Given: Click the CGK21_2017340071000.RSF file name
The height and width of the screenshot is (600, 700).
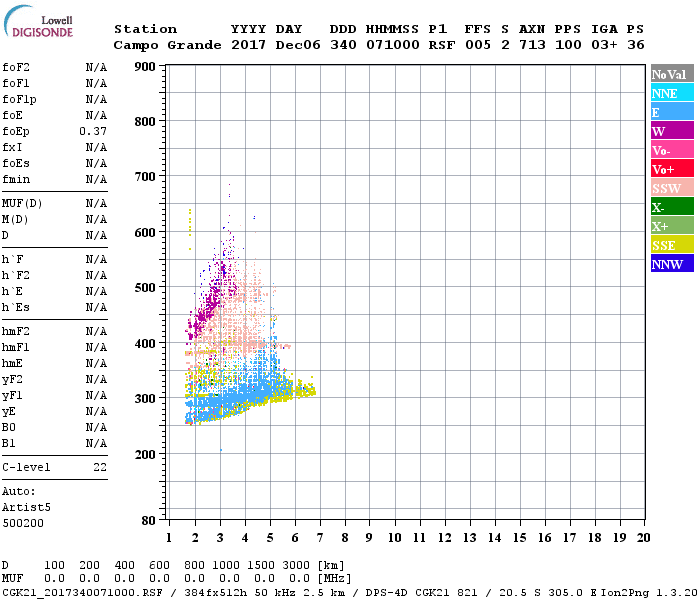Looking at the screenshot, I should click(x=82, y=593).
